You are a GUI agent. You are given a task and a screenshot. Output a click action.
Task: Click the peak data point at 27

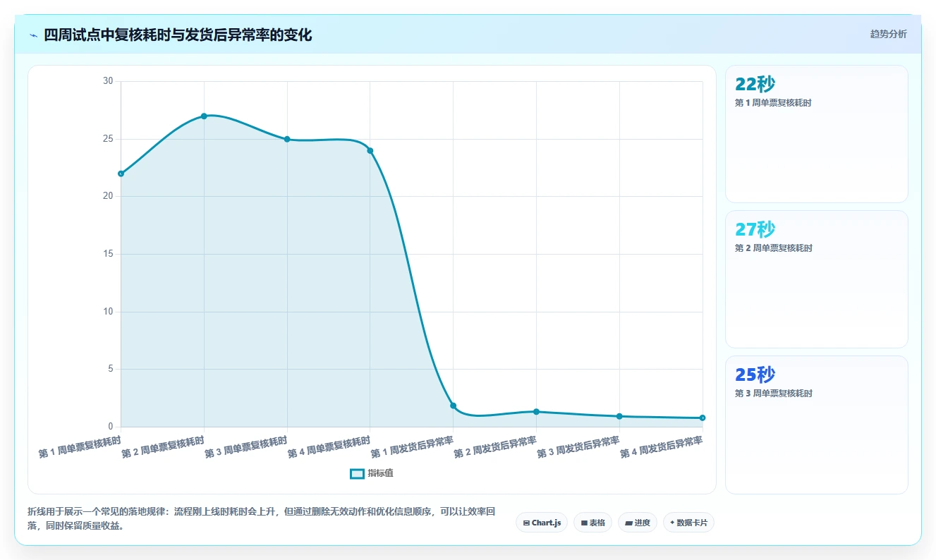point(204,116)
